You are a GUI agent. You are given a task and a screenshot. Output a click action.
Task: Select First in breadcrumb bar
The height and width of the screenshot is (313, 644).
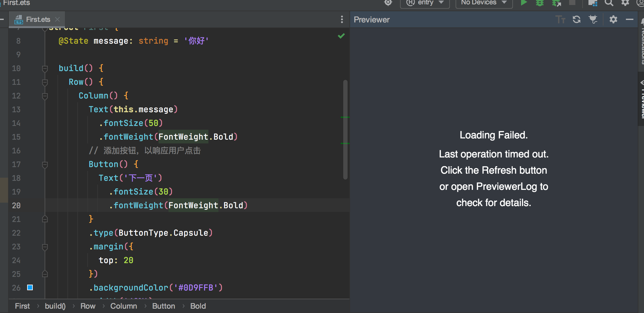[22, 306]
